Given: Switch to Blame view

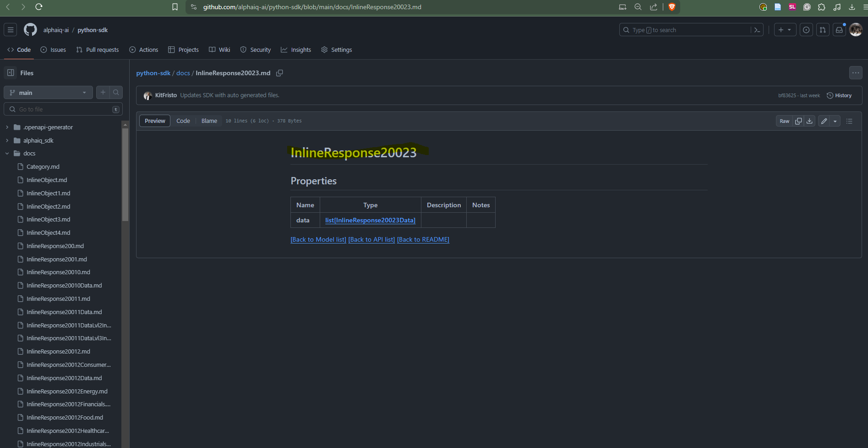Looking at the screenshot, I should [209, 121].
